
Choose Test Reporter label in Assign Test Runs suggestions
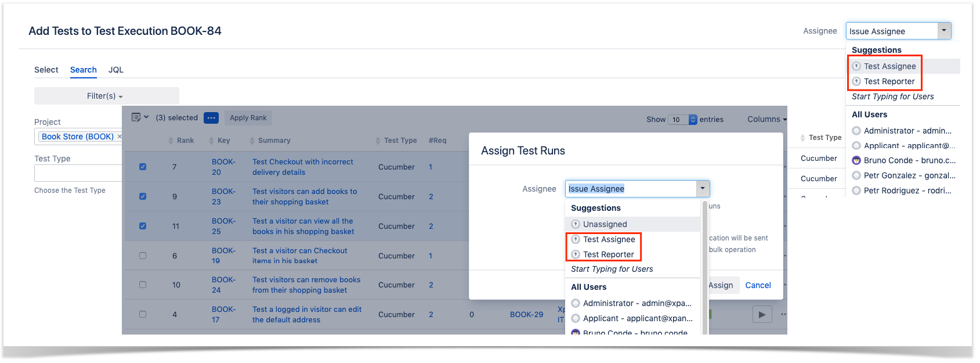click(609, 254)
